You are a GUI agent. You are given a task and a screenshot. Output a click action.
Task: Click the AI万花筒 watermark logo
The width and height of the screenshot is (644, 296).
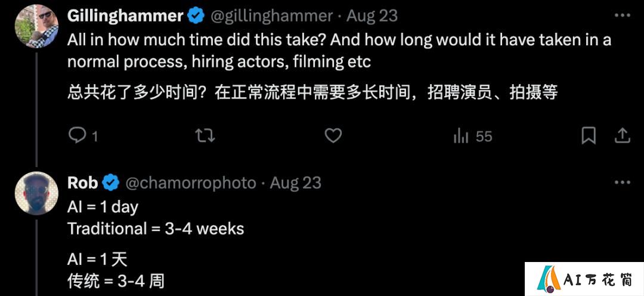pyautogui.click(x=584, y=279)
